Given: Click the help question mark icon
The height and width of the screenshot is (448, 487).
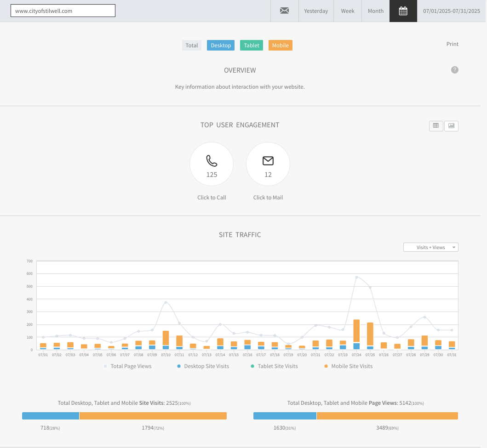Looking at the screenshot, I should (455, 70).
